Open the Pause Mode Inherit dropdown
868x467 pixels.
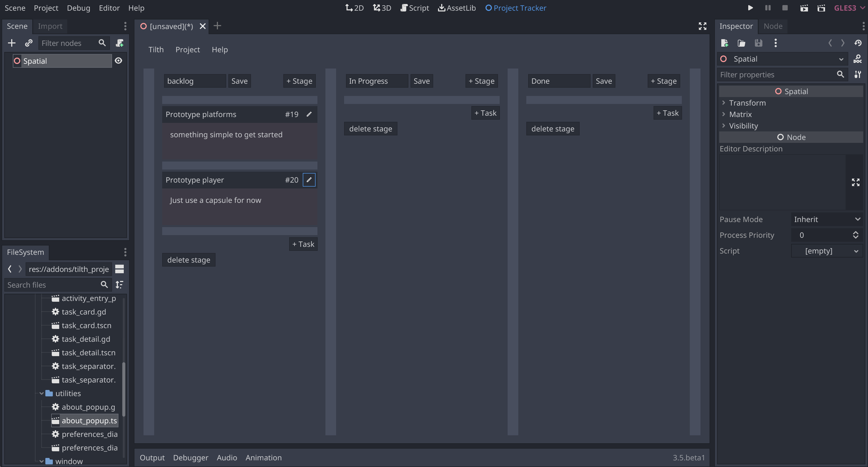click(827, 220)
